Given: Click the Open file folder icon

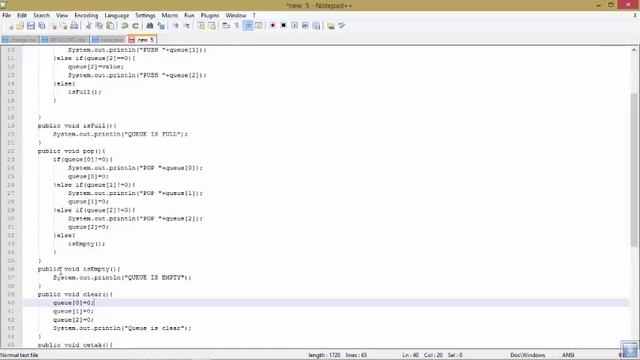Looking at the screenshot, I should pos(20,26).
